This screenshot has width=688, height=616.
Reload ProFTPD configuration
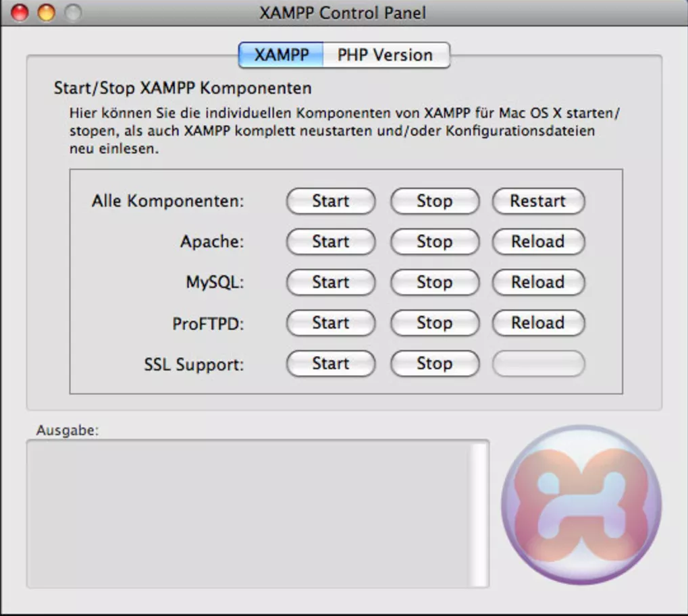pyautogui.click(x=538, y=323)
